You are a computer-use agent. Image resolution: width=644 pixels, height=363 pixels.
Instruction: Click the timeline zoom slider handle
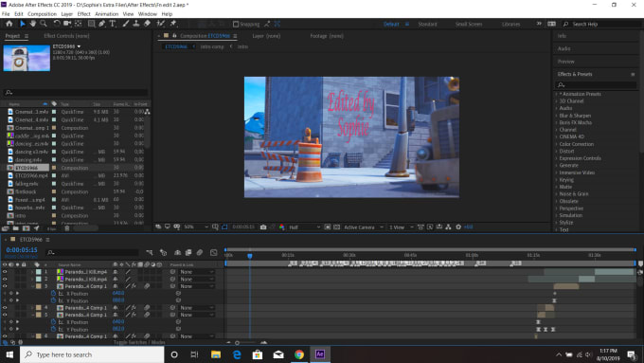click(237, 342)
